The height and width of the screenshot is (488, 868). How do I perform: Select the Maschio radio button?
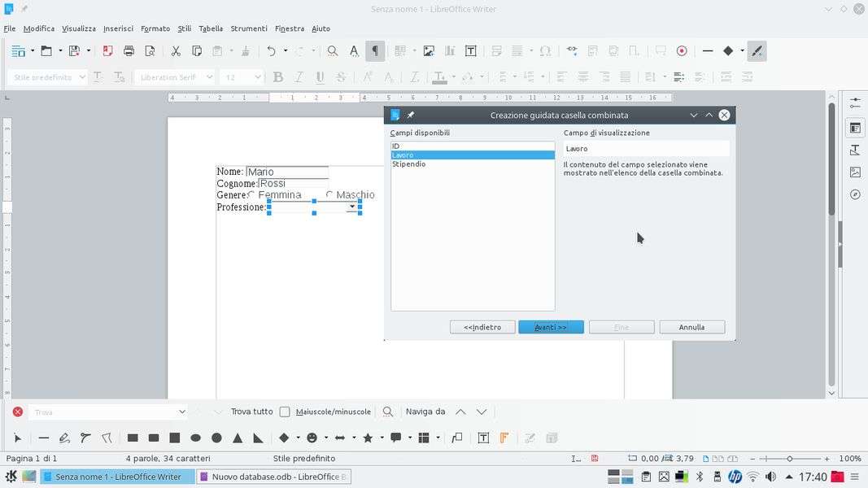[x=329, y=195]
